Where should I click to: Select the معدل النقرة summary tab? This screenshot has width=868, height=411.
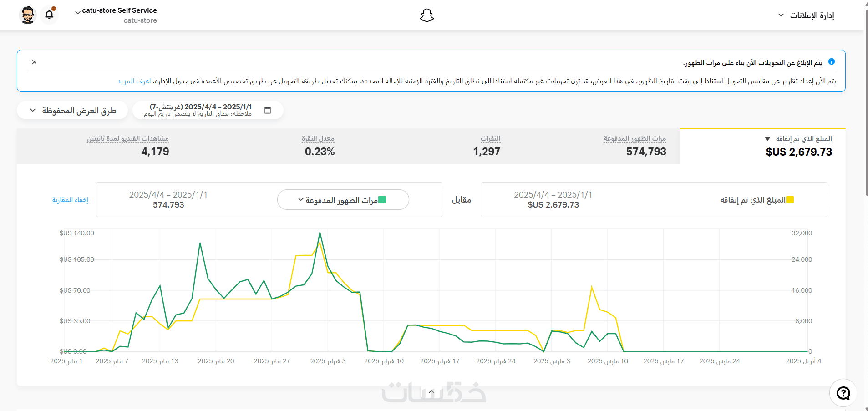[319, 146]
